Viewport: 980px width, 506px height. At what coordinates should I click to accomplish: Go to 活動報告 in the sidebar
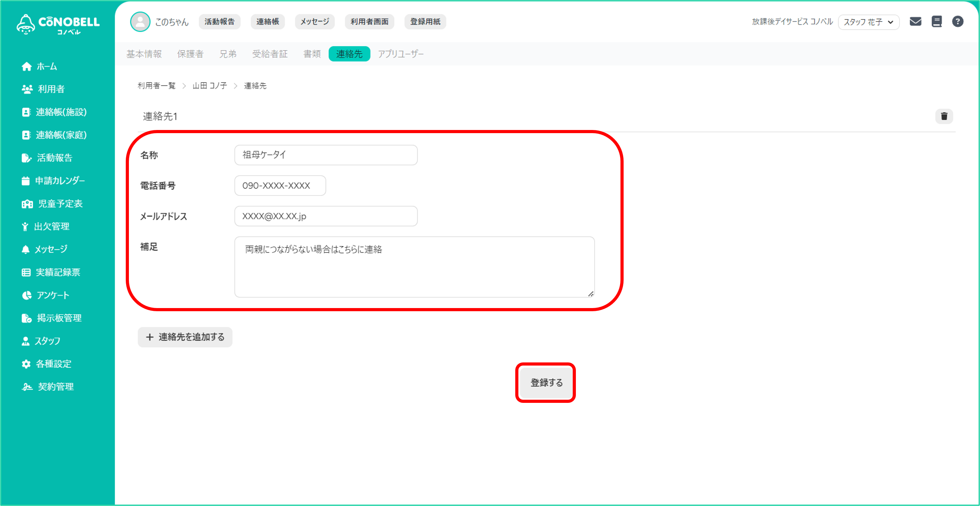click(47, 158)
